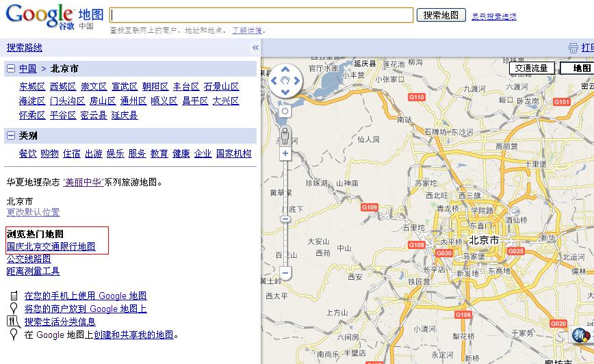Select the 通州区 district
The width and height of the screenshot is (594, 364).
133,101
